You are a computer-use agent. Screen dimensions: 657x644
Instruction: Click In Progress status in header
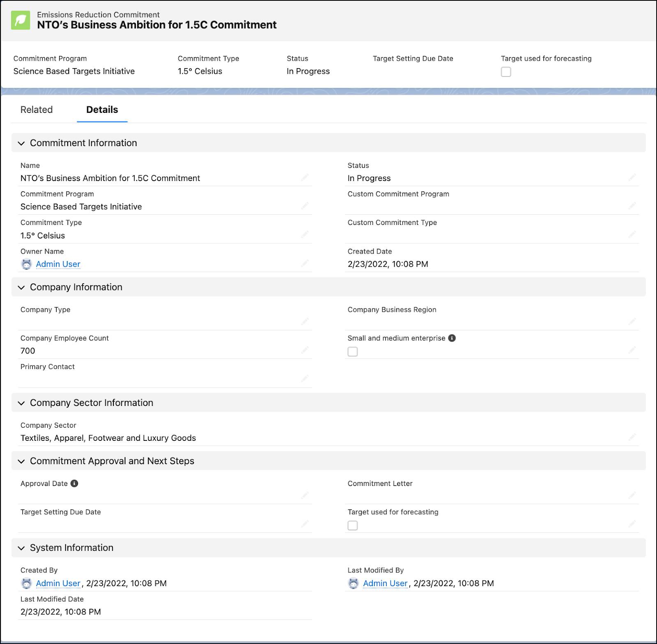coord(308,71)
